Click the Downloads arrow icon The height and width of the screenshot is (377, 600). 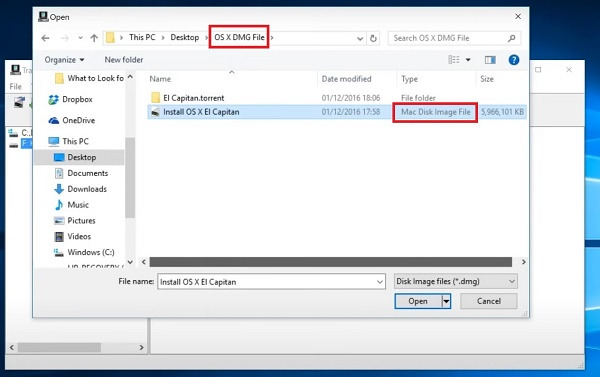(x=59, y=189)
